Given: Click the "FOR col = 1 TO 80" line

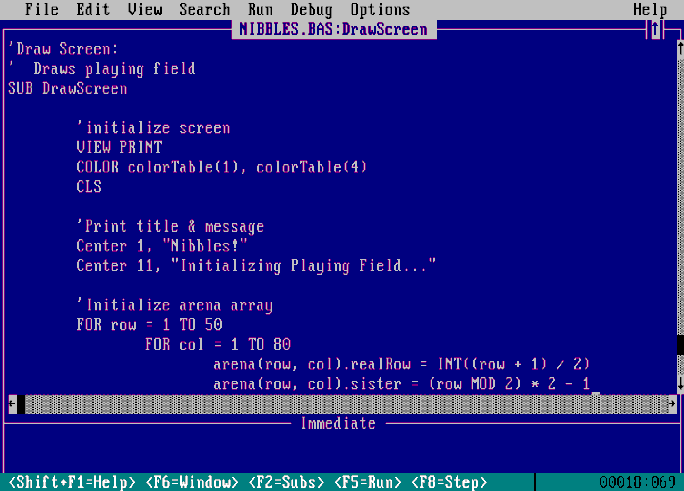Looking at the screenshot, I should (218, 344).
